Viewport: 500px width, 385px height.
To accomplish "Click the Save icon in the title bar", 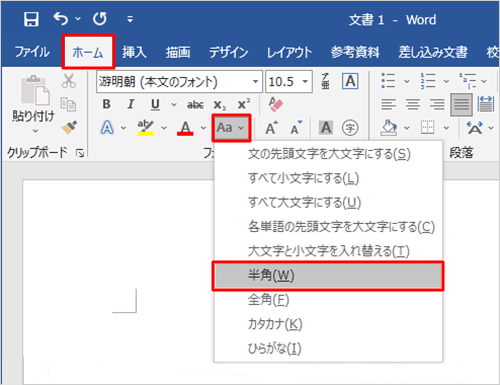I will (x=31, y=19).
